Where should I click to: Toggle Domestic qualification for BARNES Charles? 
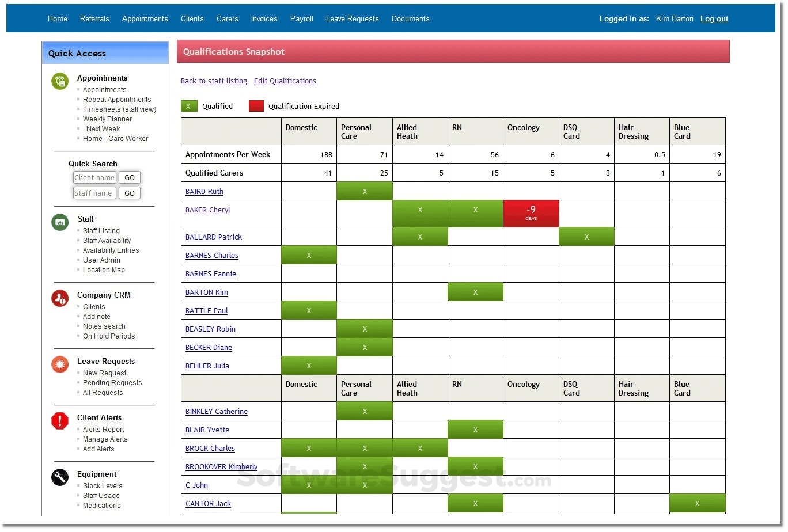309,254
